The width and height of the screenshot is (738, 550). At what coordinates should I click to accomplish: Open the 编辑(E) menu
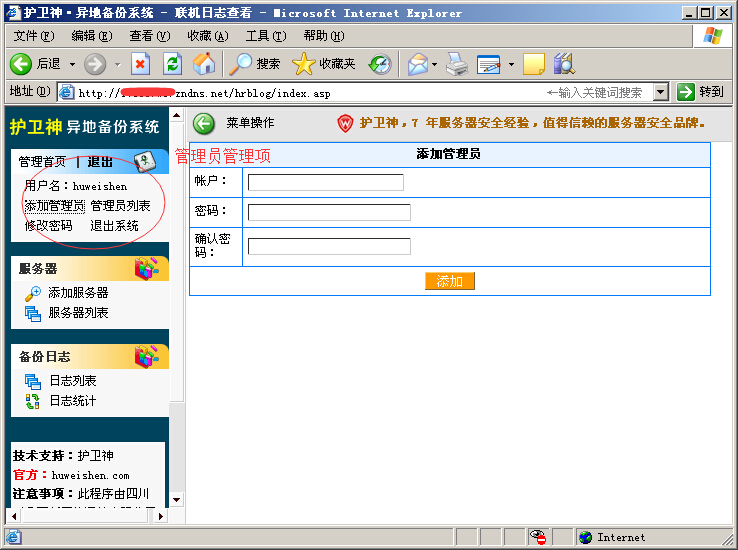point(92,36)
